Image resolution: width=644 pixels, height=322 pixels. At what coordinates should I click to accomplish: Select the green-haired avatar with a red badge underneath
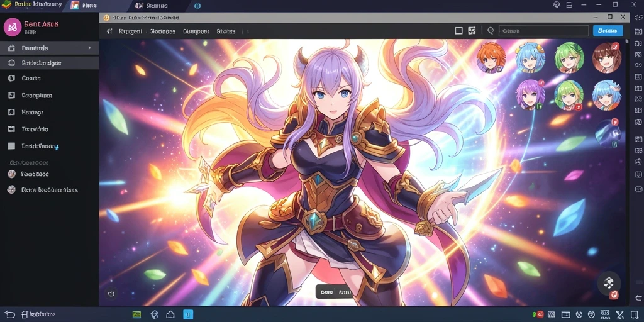tap(569, 95)
